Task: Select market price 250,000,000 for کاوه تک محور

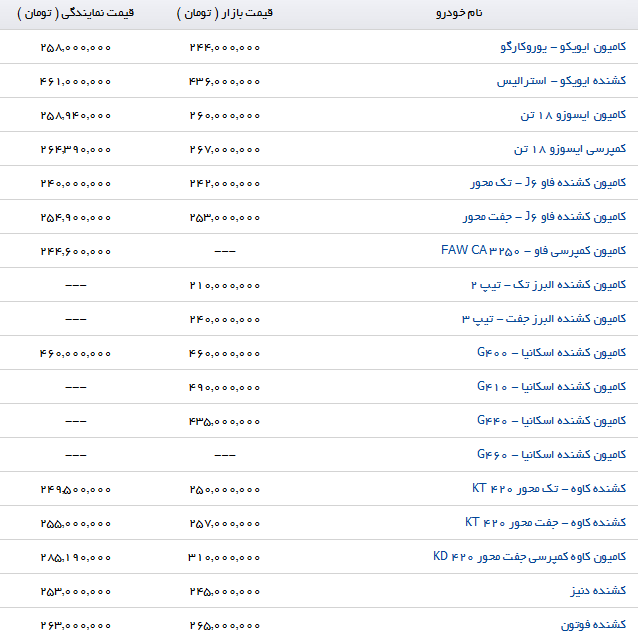Action: (225, 489)
